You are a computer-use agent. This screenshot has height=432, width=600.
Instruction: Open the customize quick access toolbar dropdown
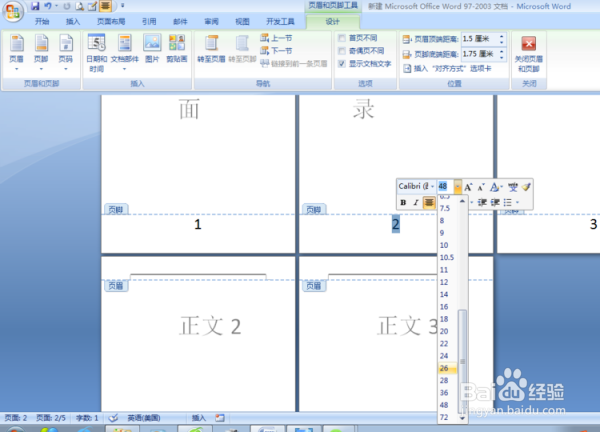[122, 6]
